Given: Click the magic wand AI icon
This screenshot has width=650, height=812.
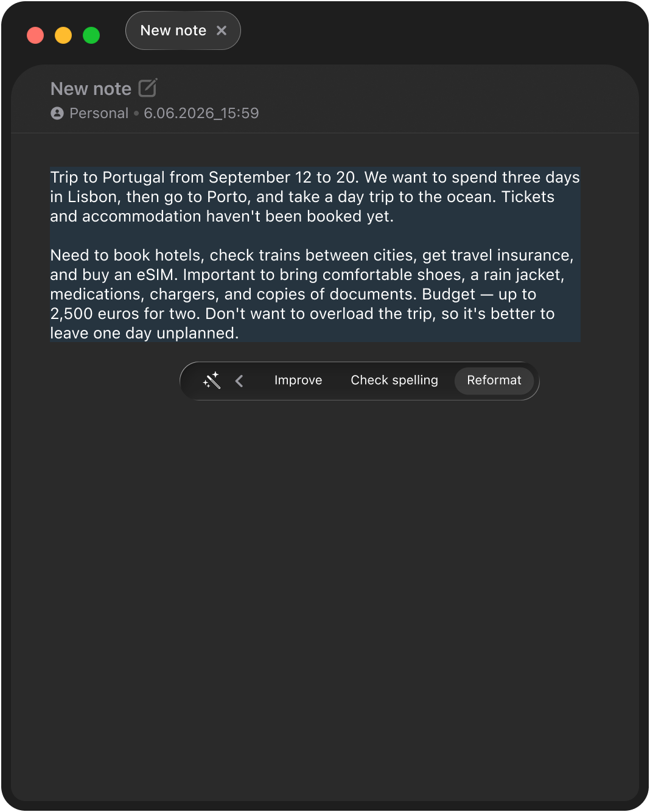Looking at the screenshot, I should (211, 380).
